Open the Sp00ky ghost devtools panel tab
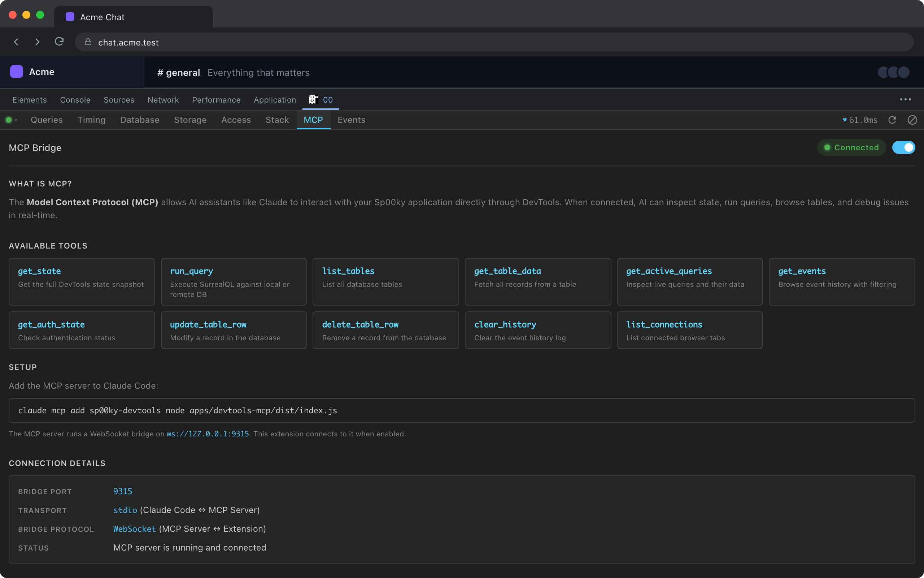This screenshot has height=578, width=924. 321,100
